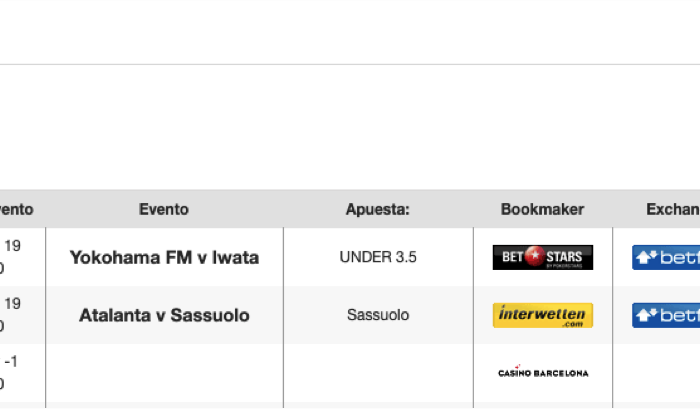
Task: Open the Yokohama FM v Iwata event
Action: (x=164, y=258)
